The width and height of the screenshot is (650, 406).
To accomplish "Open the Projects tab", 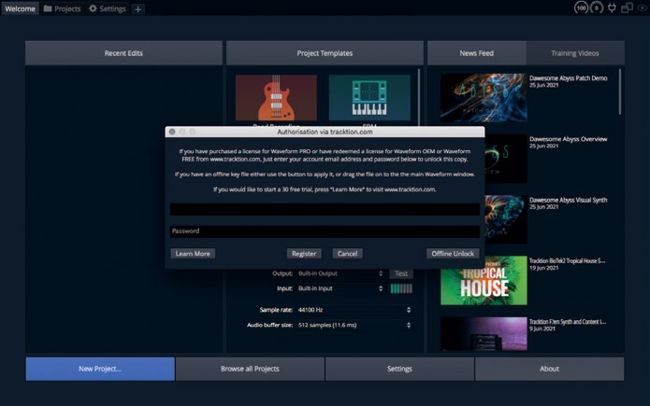I will [x=62, y=9].
